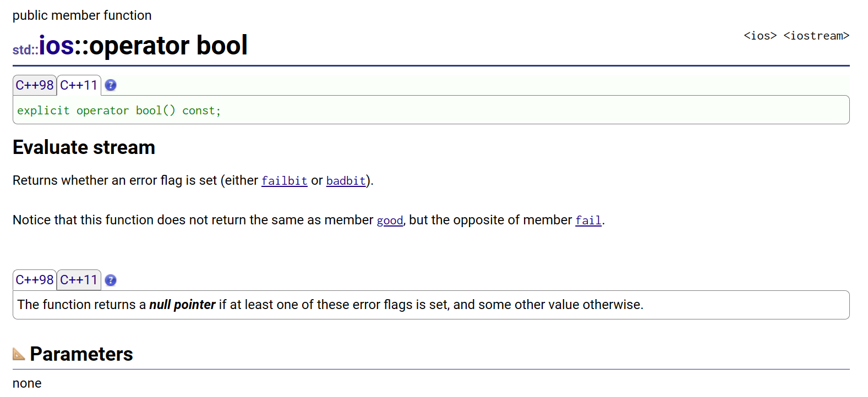Select the C++11 tab above the declaration
The image size is (868, 397).
pos(79,85)
